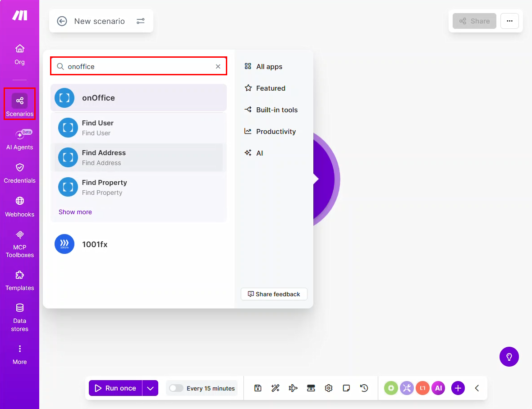532x409 pixels.
Task: Filter by Featured category
Action: pos(265,88)
